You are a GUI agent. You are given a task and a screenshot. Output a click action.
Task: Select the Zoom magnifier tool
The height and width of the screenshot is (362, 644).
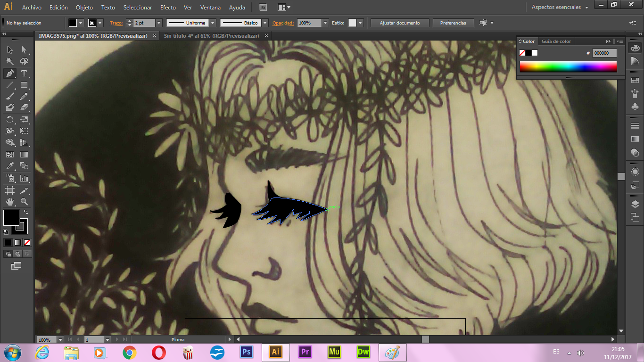[x=24, y=202]
